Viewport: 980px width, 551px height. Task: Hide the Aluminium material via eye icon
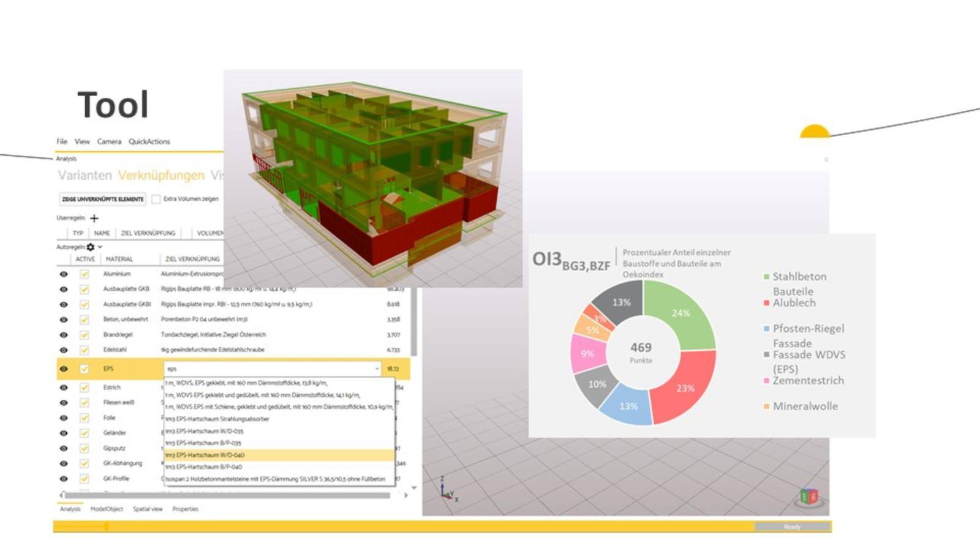coord(64,274)
